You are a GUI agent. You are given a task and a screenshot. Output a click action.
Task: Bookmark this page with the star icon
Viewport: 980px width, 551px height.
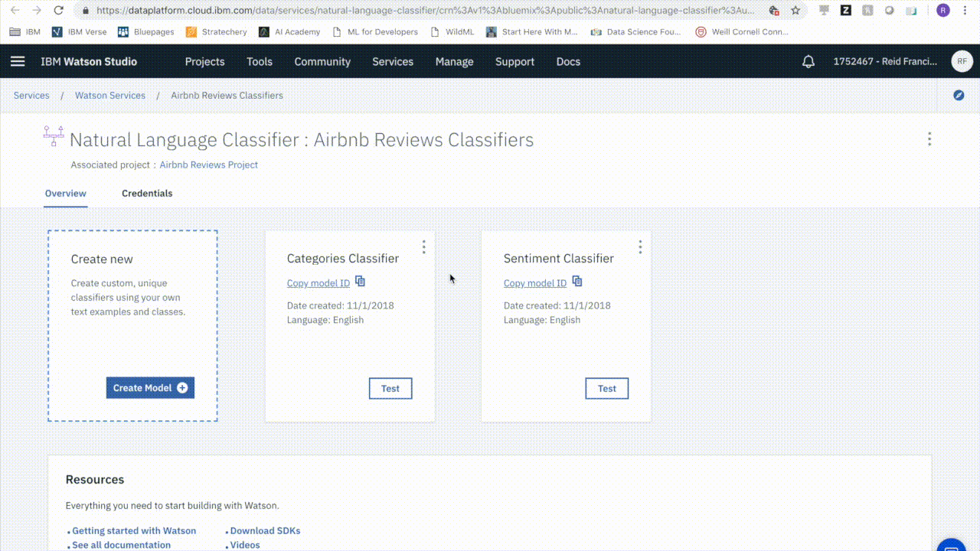(x=795, y=11)
